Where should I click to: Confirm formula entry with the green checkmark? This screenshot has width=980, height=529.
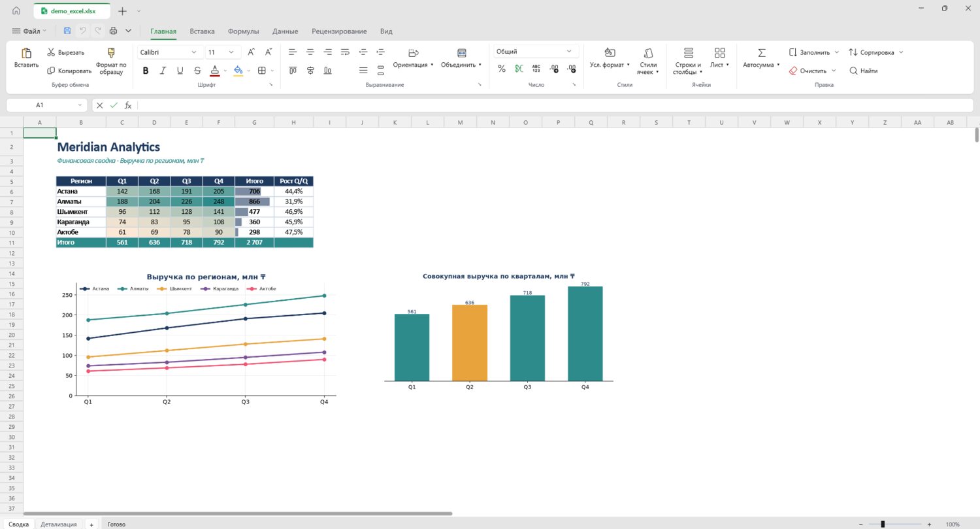114,105
